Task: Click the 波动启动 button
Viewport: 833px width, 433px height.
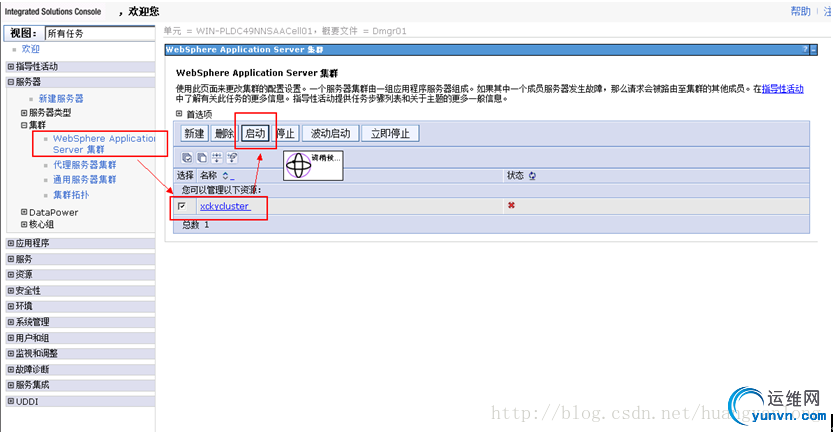Action: click(330, 133)
